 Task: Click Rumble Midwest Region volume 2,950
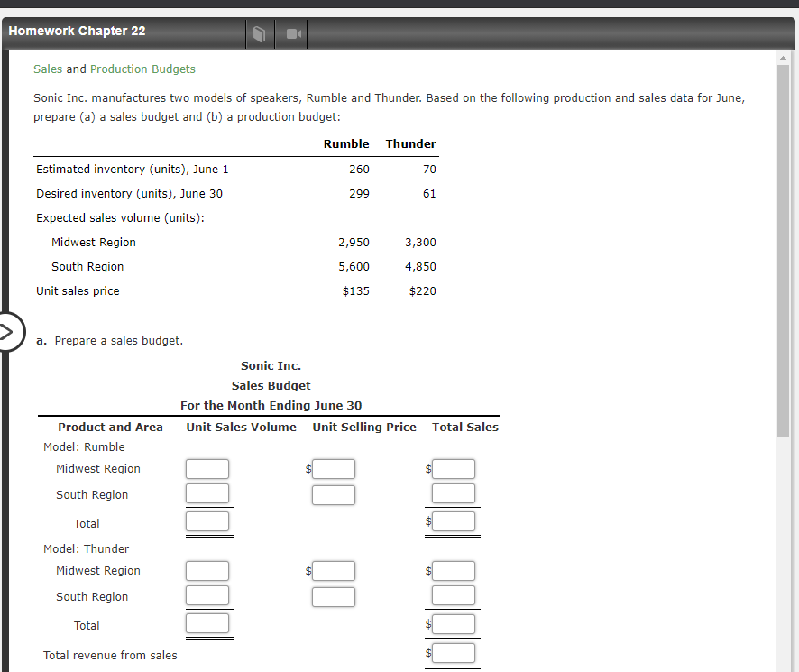354,242
